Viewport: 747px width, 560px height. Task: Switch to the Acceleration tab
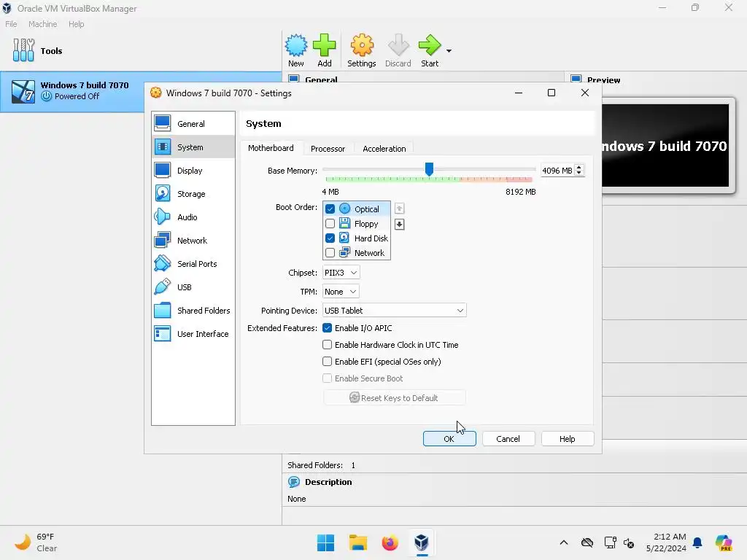(384, 149)
